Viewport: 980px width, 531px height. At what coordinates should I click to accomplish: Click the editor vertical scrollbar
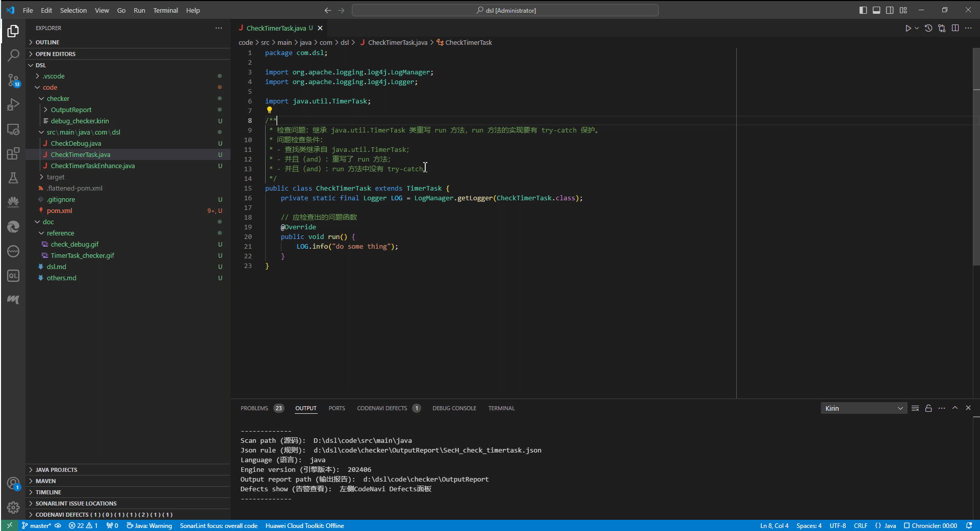976,153
